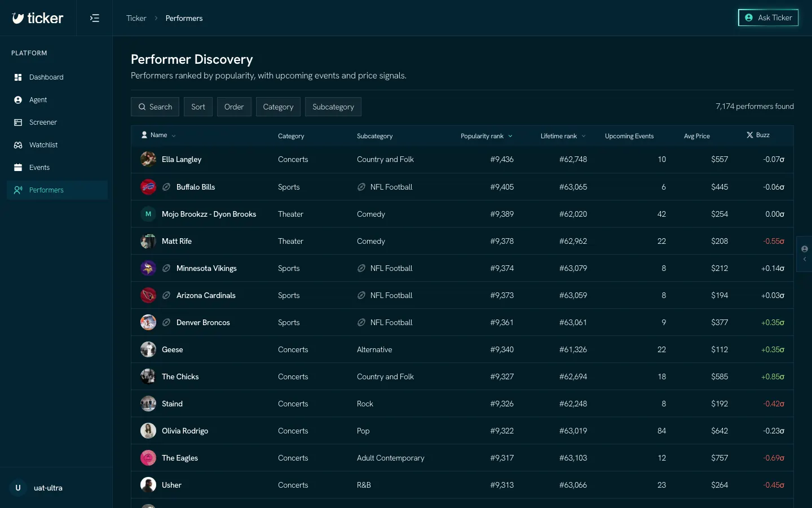Click the ticker logo
The image size is (812, 508).
[x=38, y=18]
